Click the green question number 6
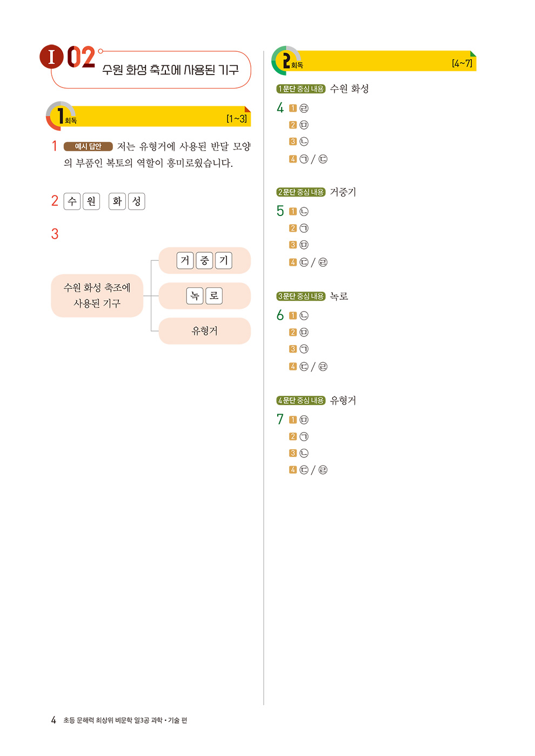 pos(280,315)
